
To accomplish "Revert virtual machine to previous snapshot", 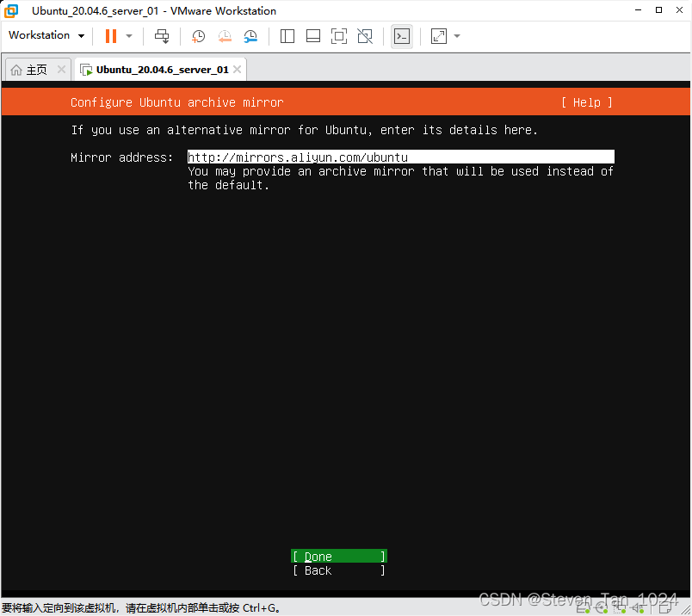I will 225,36.
